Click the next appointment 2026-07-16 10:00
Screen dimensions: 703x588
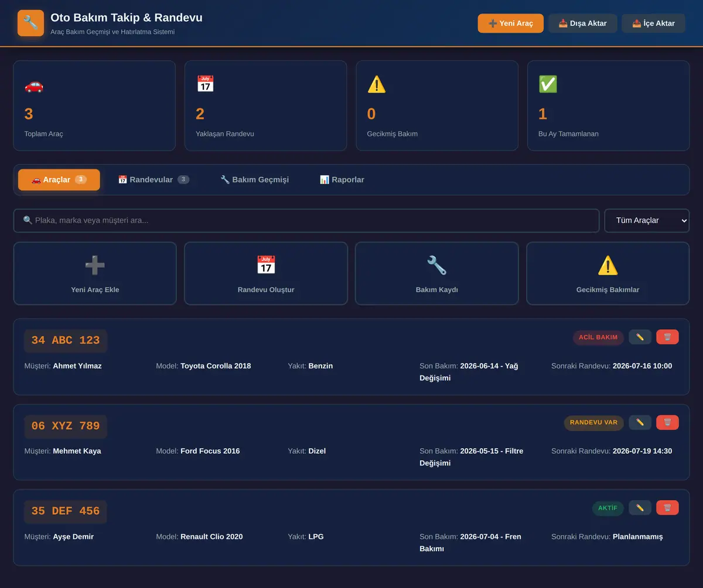click(x=642, y=366)
